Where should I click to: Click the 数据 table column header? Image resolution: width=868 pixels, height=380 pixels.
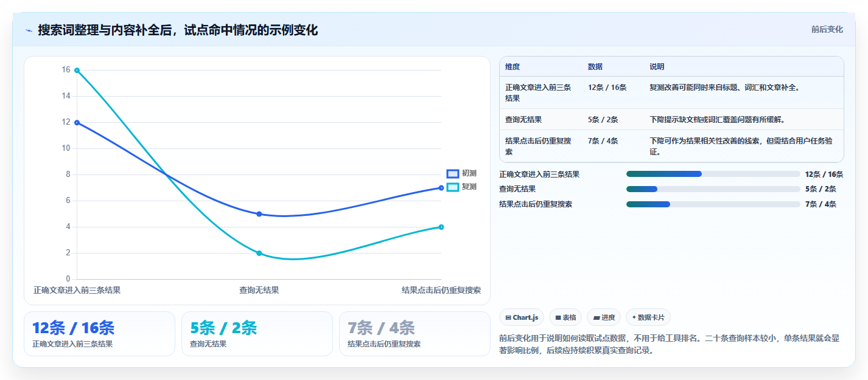(595, 67)
